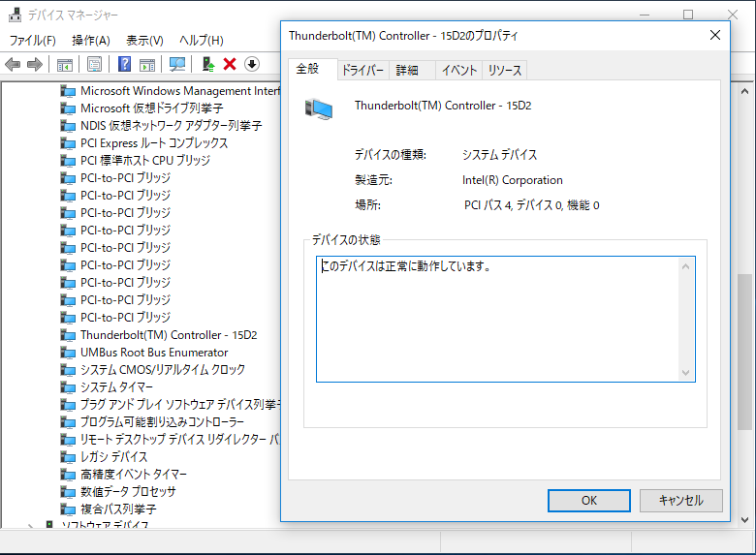Click the Intel(R) Corporation manufacturer value
The width and height of the screenshot is (756, 555).
coord(512,180)
